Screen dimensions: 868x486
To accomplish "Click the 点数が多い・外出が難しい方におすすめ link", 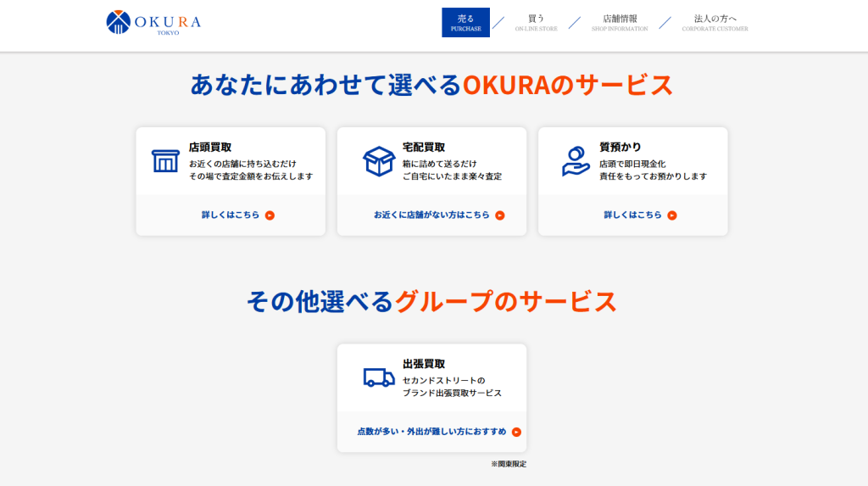I will [431, 432].
